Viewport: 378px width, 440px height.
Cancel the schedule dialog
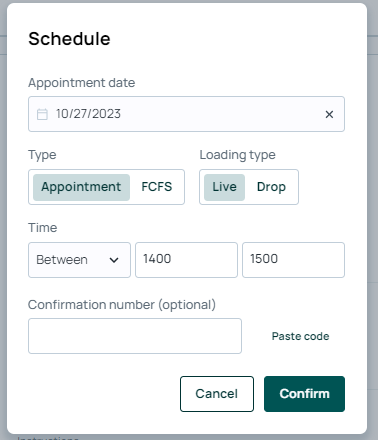tap(217, 394)
